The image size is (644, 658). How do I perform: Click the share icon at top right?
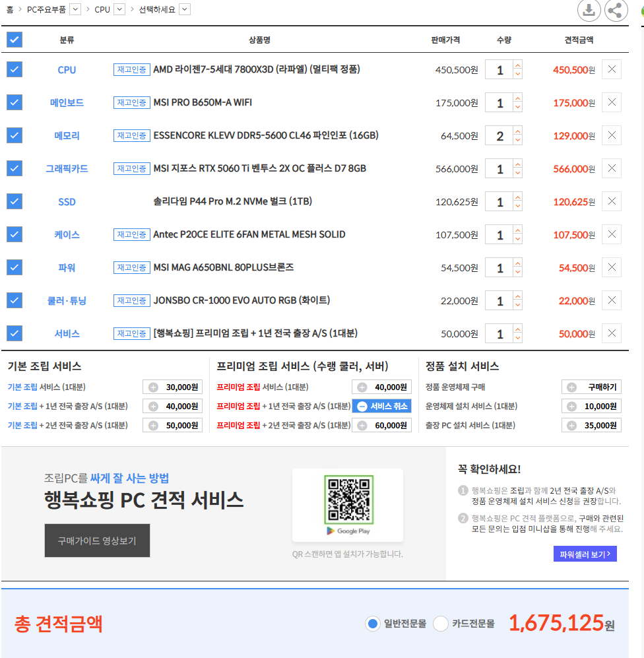(x=616, y=10)
